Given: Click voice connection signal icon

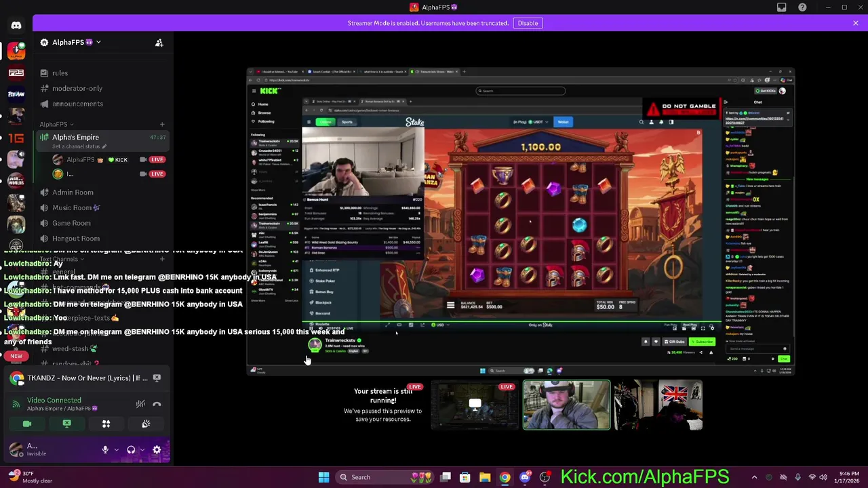Looking at the screenshot, I should pos(16,404).
